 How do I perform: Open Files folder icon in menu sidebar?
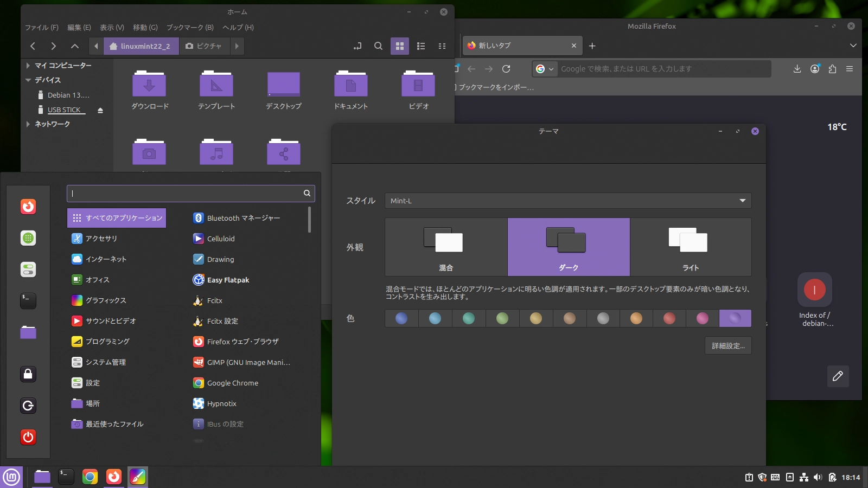coord(28,332)
